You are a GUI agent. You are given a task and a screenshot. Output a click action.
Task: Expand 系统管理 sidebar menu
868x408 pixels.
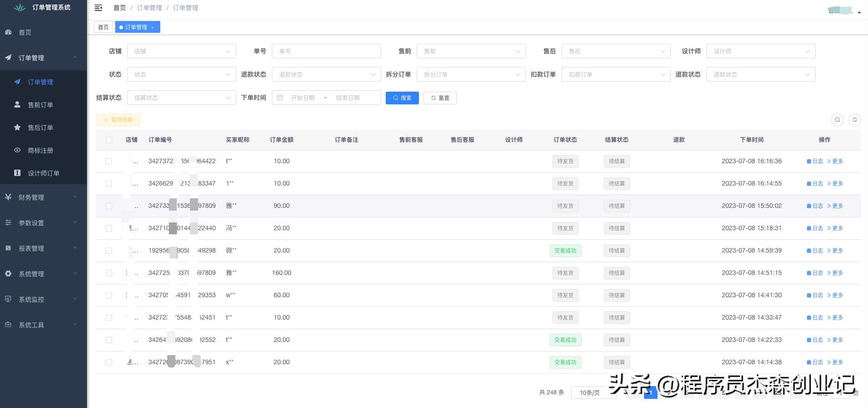pyautogui.click(x=43, y=274)
